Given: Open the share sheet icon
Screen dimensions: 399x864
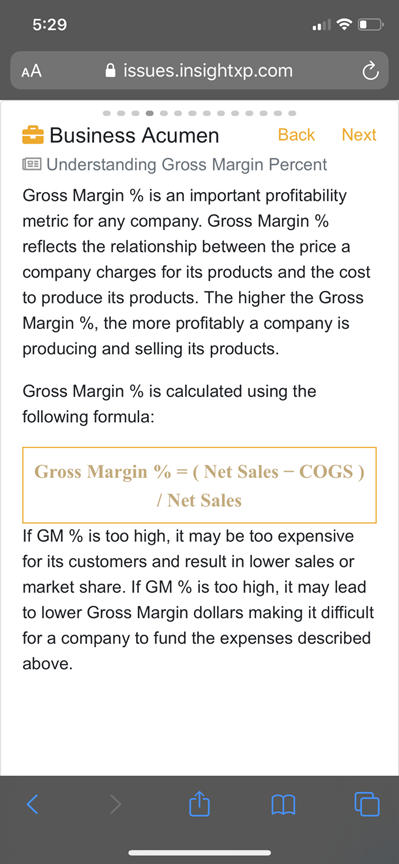Looking at the screenshot, I should pos(199,803).
